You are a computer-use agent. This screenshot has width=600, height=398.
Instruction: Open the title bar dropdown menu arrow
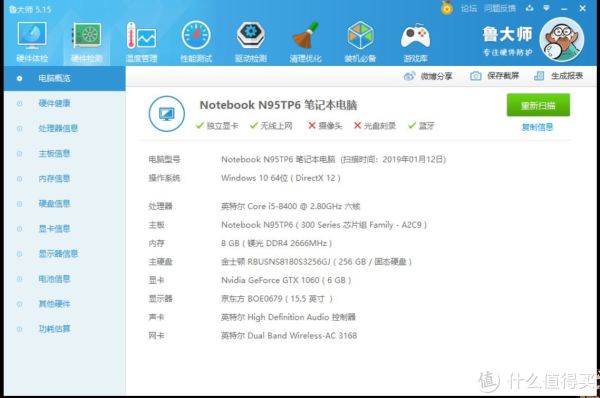(x=546, y=8)
